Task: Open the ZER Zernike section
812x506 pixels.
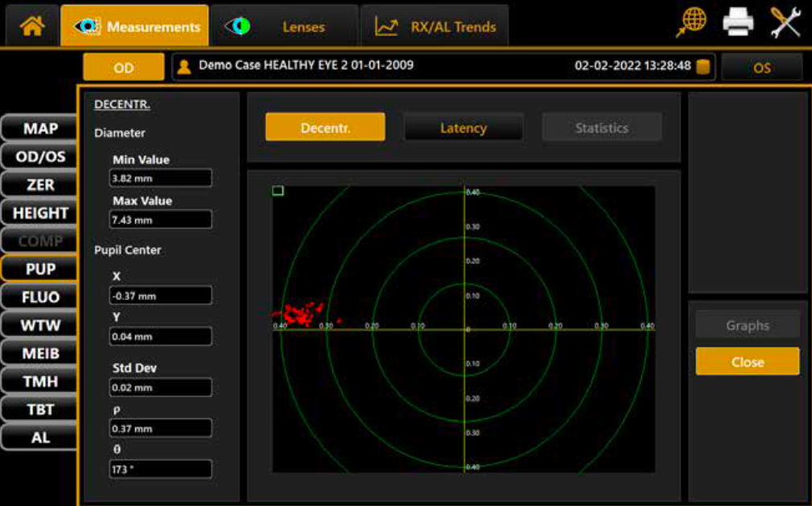Action: [40, 184]
